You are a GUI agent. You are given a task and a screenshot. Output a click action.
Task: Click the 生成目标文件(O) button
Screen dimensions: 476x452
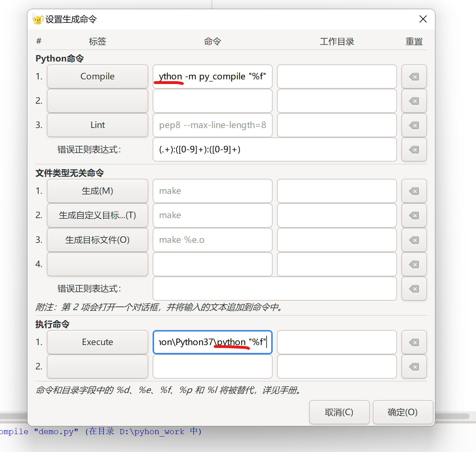pos(97,240)
